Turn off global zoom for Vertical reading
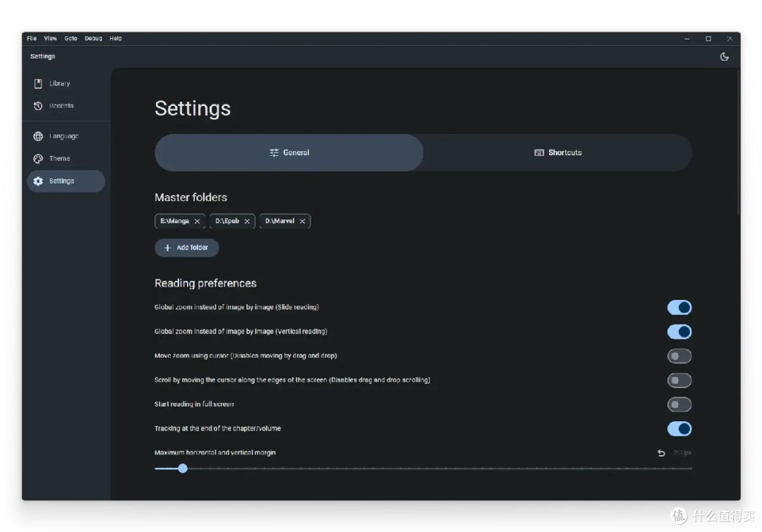 pyautogui.click(x=679, y=332)
